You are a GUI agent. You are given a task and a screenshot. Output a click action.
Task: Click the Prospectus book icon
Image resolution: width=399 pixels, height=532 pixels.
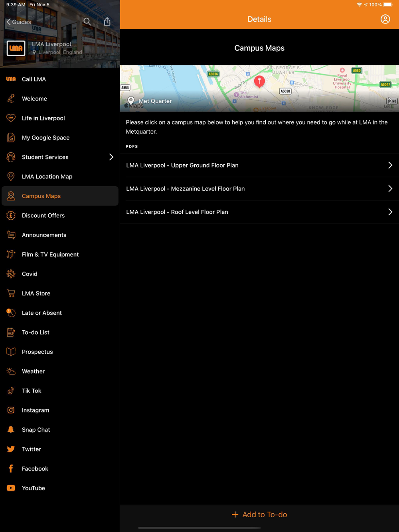pyautogui.click(x=11, y=352)
